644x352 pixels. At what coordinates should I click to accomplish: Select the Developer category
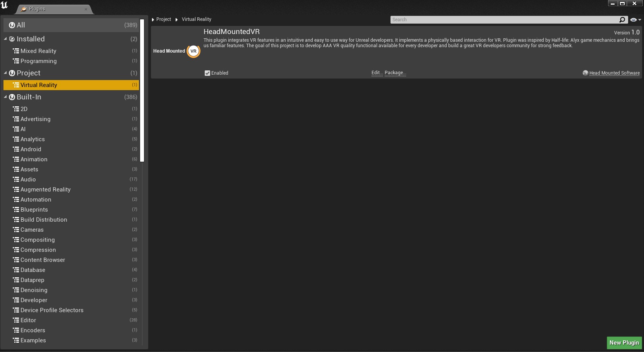[x=71, y=300]
